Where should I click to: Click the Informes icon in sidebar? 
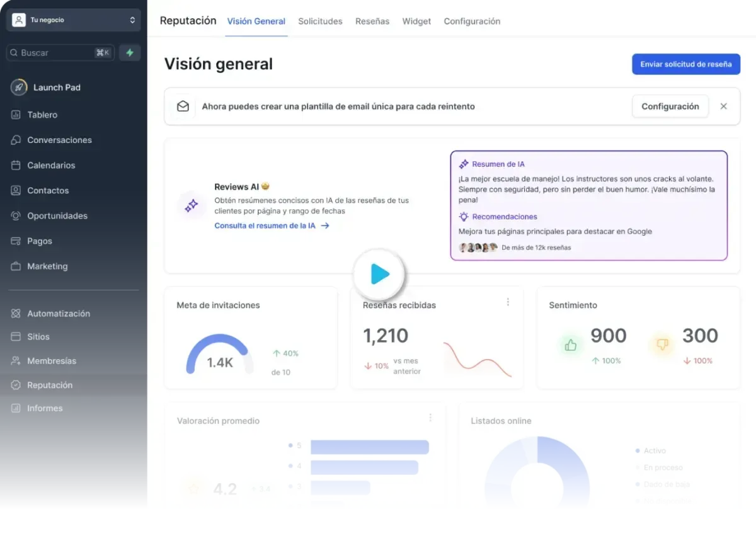pos(16,408)
